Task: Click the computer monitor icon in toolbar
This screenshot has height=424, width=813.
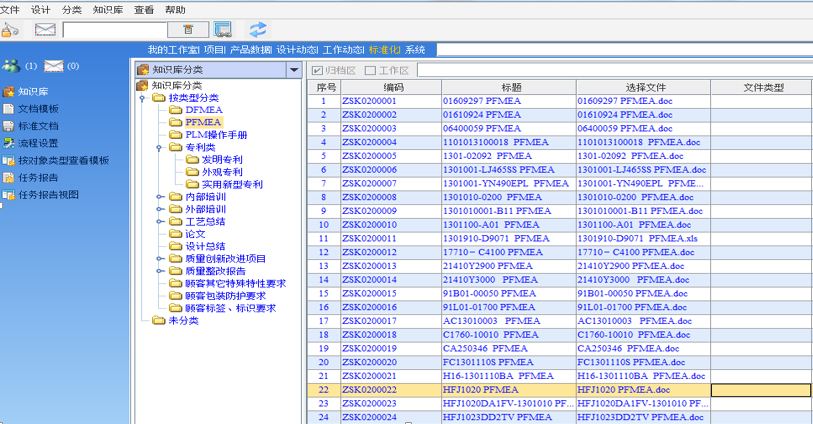Action: click(222, 30)
